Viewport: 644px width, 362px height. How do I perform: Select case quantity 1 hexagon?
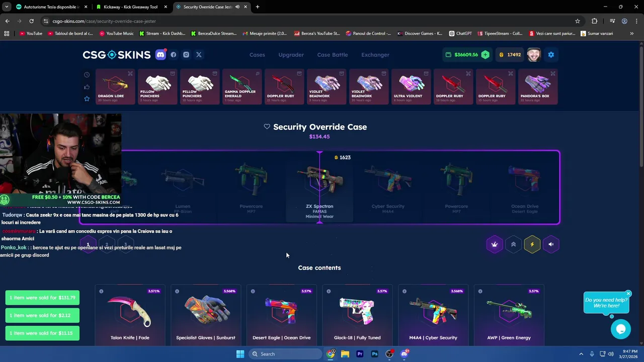(88, 244)
